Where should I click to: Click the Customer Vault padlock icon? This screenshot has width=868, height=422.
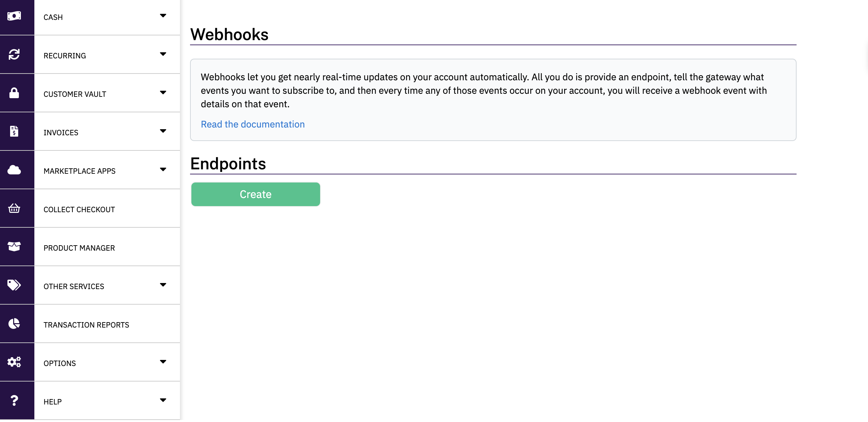coord(14,93)
